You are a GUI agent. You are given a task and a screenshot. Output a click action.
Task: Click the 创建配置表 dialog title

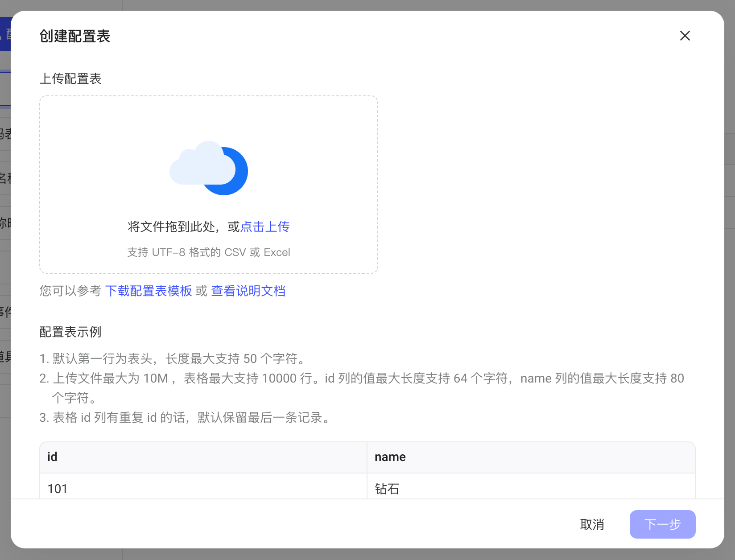[75, 36]
